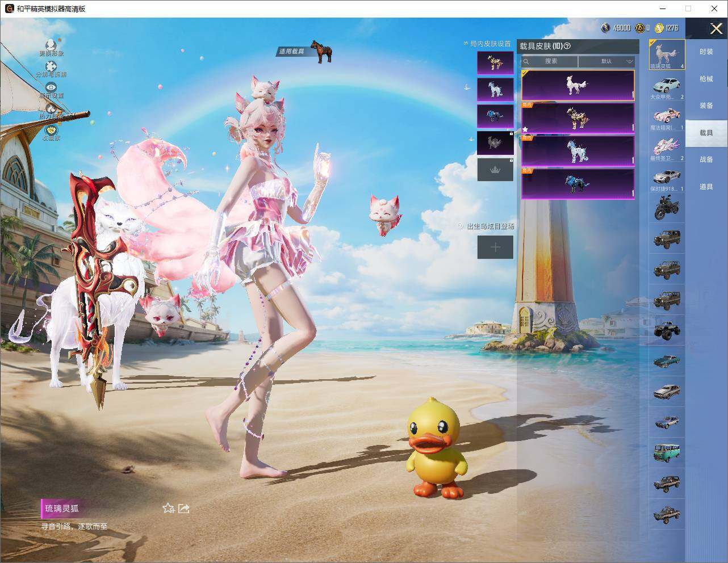Switch to the 时装 tab

coord(706,52)
